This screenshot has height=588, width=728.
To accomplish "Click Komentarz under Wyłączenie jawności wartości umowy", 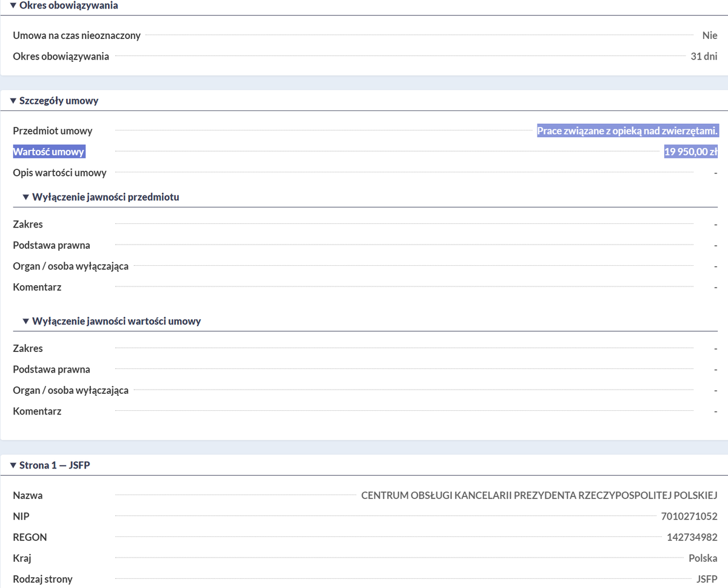I will [37, 411].
